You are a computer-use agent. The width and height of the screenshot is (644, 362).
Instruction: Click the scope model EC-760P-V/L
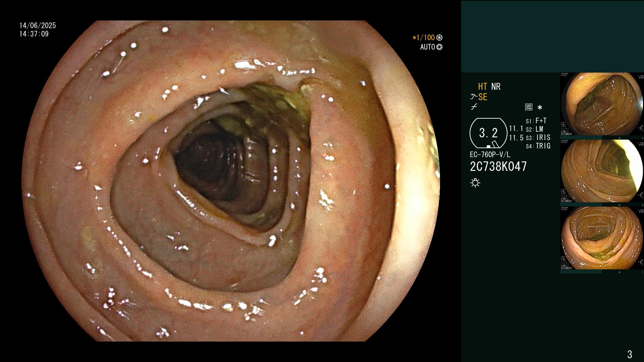[490, 155]
